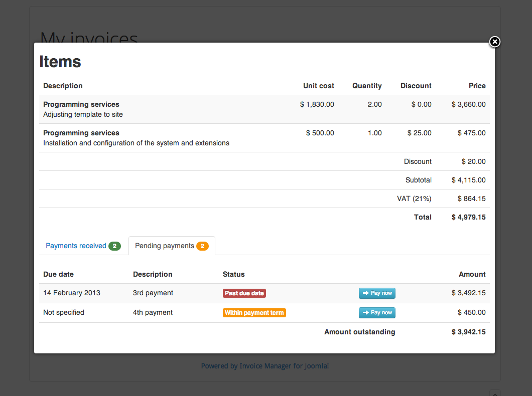Click the orange Within payment term badge

[254, 312]
